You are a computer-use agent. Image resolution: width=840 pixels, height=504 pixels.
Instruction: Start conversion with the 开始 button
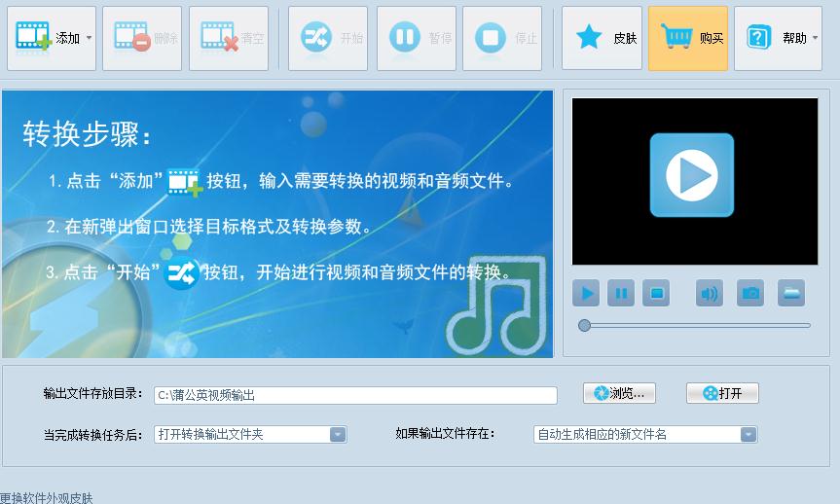click(x=328, y=38)
